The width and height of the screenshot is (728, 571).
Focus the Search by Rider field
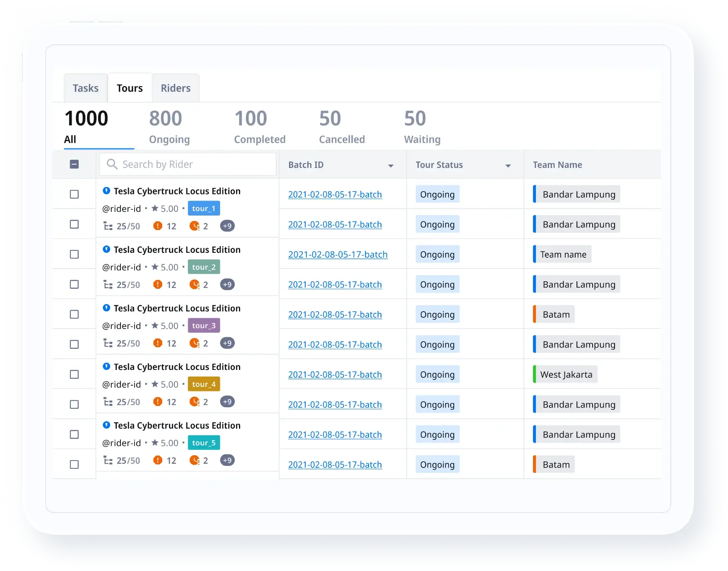tap(188, 164)
